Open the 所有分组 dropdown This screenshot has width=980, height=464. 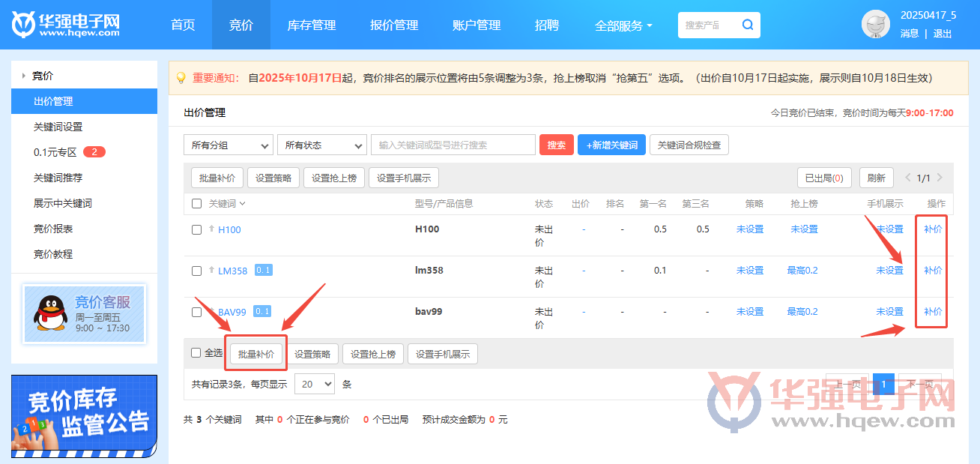(228, 145)
